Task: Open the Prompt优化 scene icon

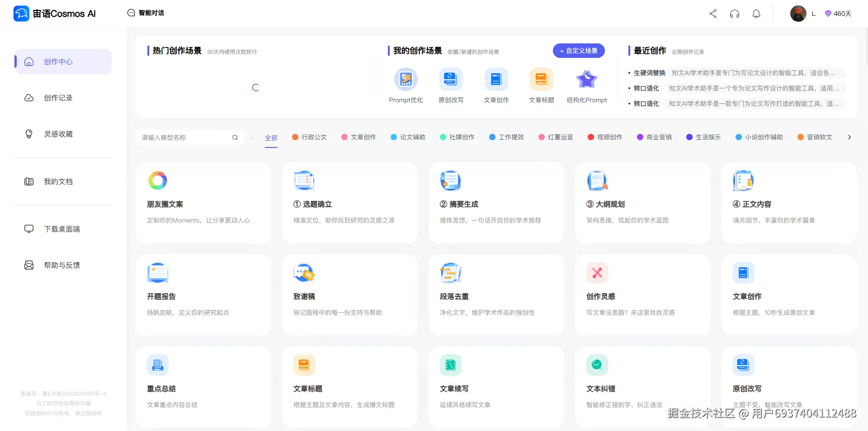Action: tap(406, 79)
